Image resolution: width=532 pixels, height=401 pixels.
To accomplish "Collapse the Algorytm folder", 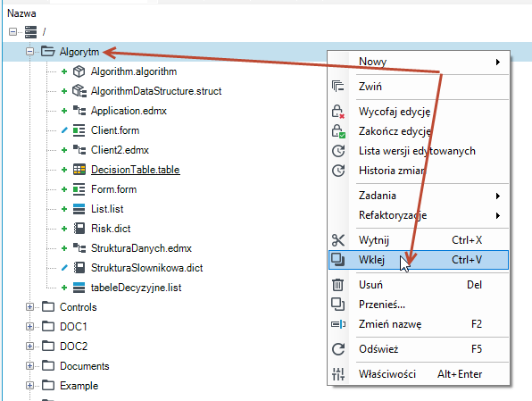I will (29, 52).
